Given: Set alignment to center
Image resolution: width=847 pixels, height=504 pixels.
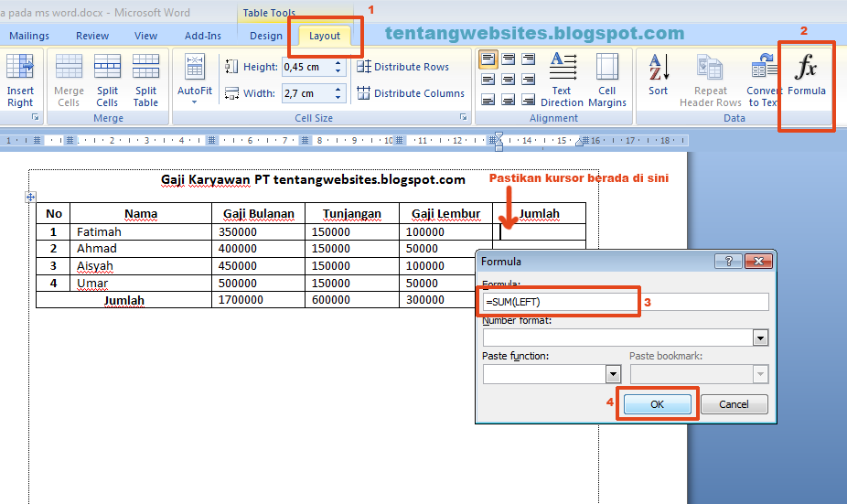Looking at the screenshot, I should pos(508,80).
